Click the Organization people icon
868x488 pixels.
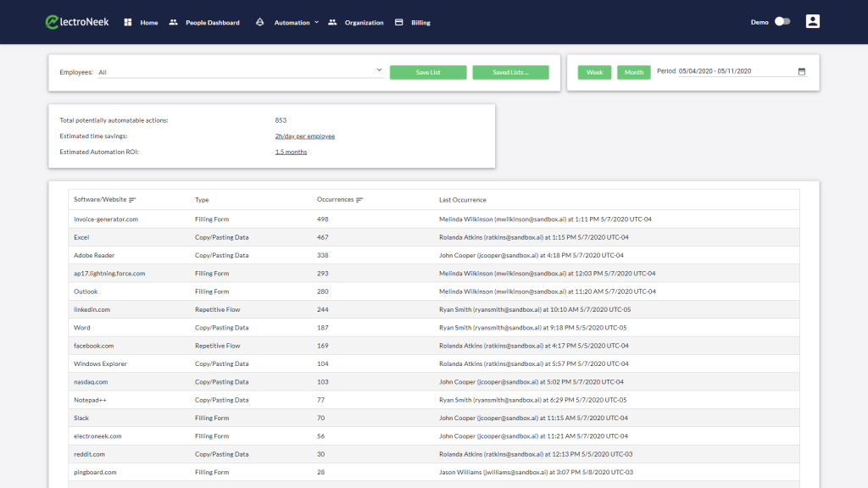[332, 22]
